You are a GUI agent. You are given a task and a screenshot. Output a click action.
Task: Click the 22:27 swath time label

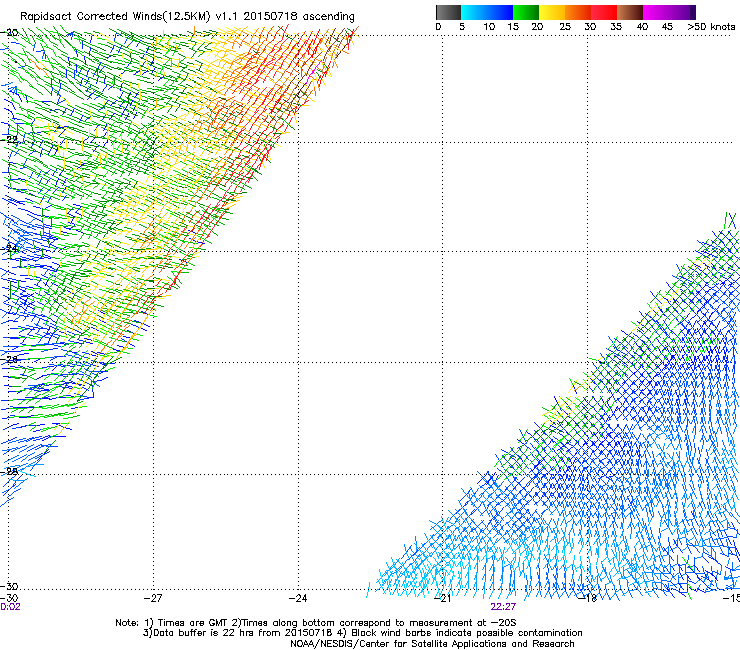click(x=503, y=607)
